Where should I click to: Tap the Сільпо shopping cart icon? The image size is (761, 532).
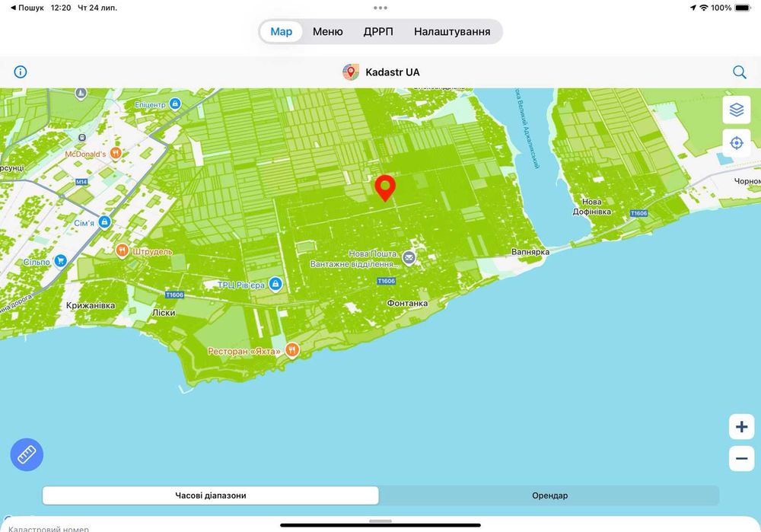(x=60, y=261)
